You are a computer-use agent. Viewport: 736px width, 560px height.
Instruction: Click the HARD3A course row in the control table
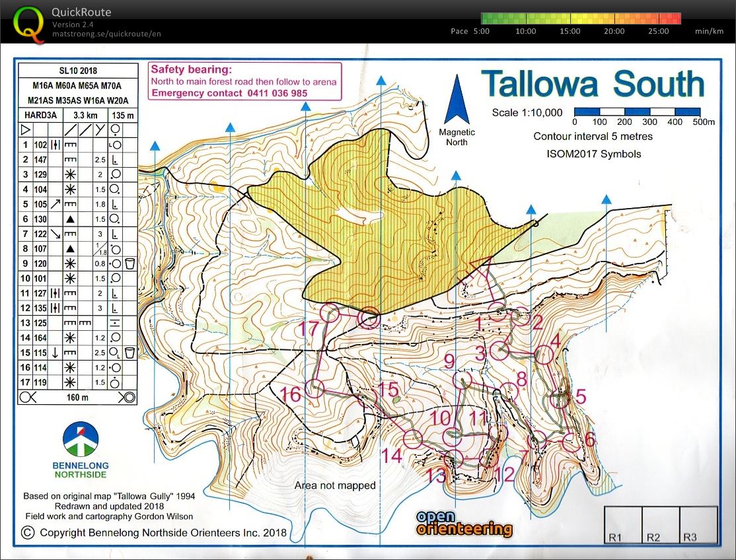point(77,115)
